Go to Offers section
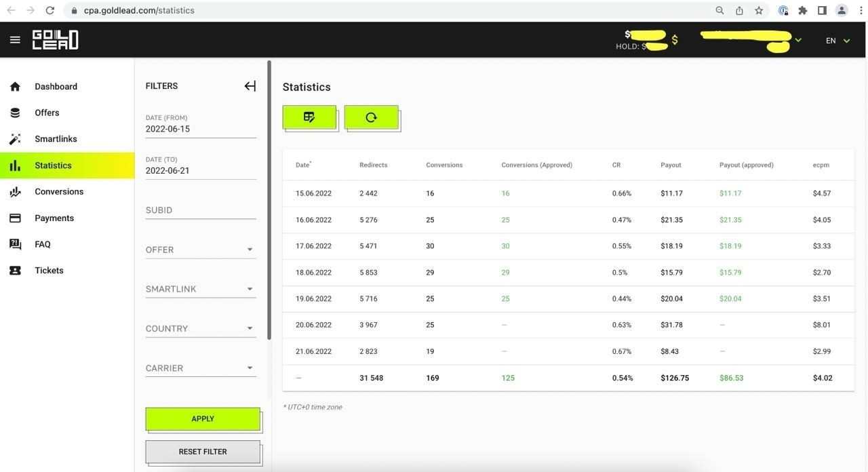 [x=47, y=113]
